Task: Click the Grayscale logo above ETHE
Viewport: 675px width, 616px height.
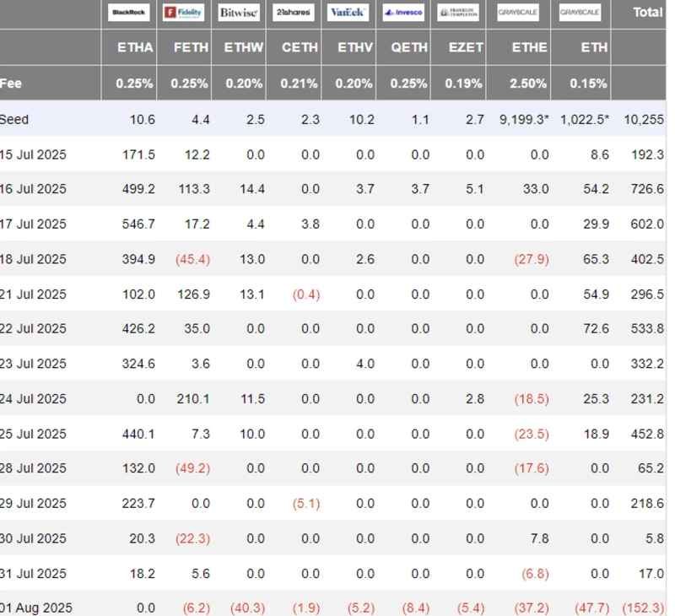Action: (x=518, y=13)
